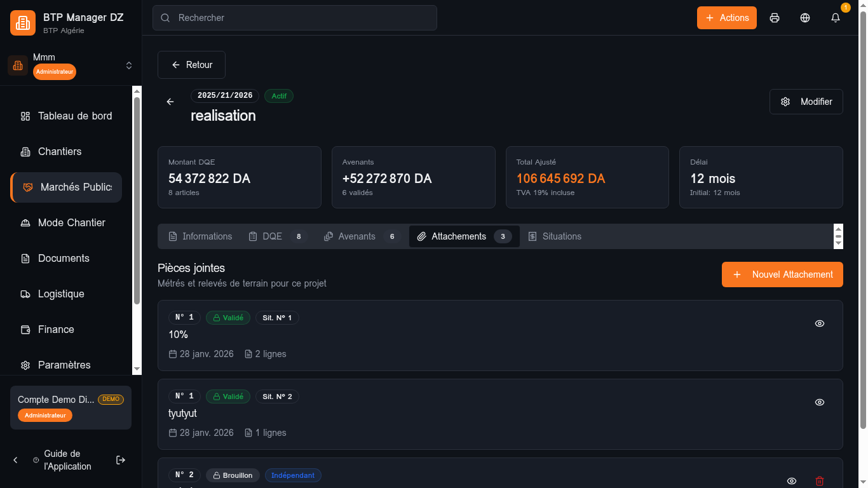Open the account switcher next to Mmm
Screen dimensions: 868x488
coord(129,65)
